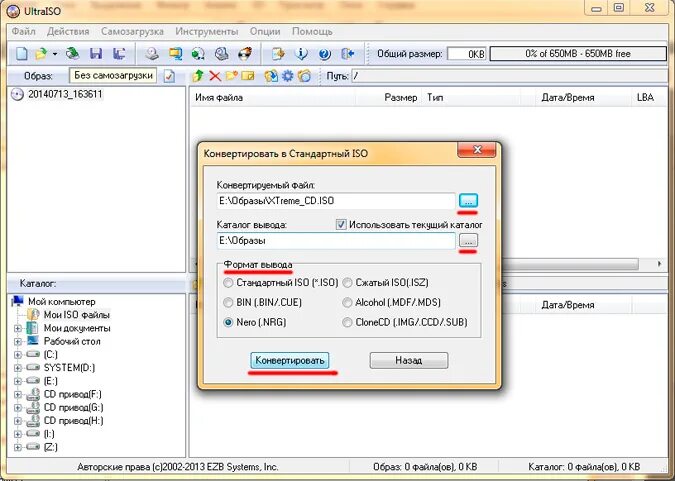Open the 'Самозагрузка' menu
Image resolution: width=675 pixels, height=481 pixels.
(x=132, y=31)
